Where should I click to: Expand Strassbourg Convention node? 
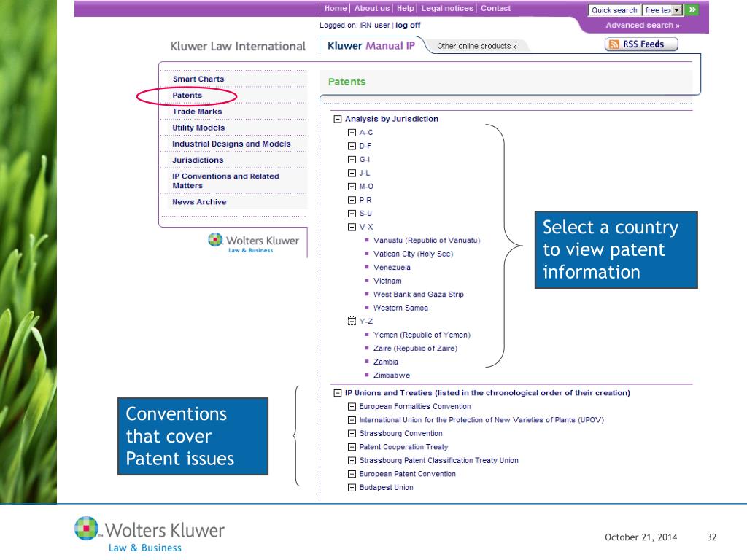pyautogui.click(x=352, y=433)
